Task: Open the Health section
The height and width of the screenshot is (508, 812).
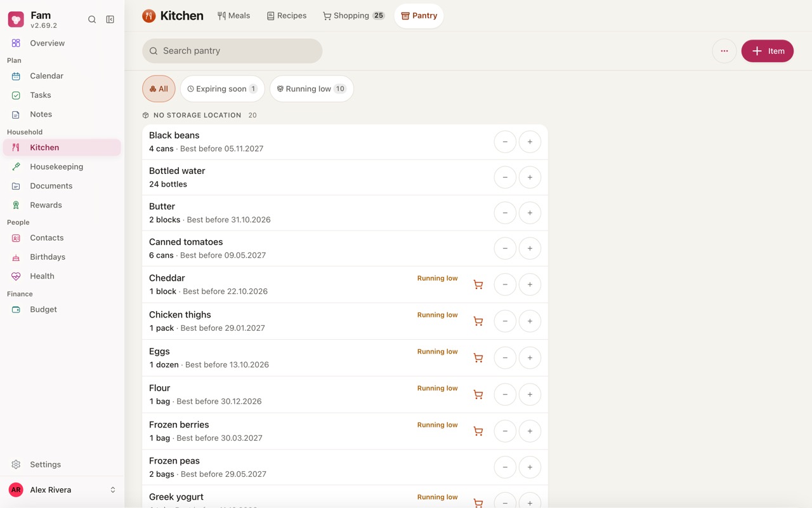Action: pyautogui.click(x=62, y=276)
